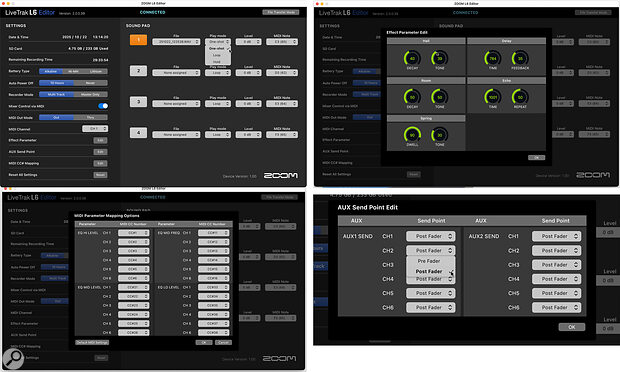The height and width of the screenshot is (372, 620).
Task: Adjust Spring TONE knob
Action: tap(439, 135)
